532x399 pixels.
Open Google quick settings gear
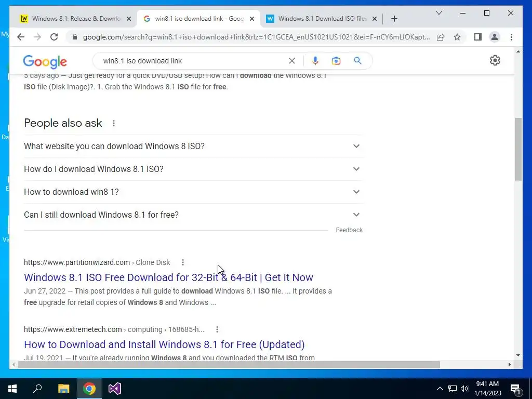(495, 60)
